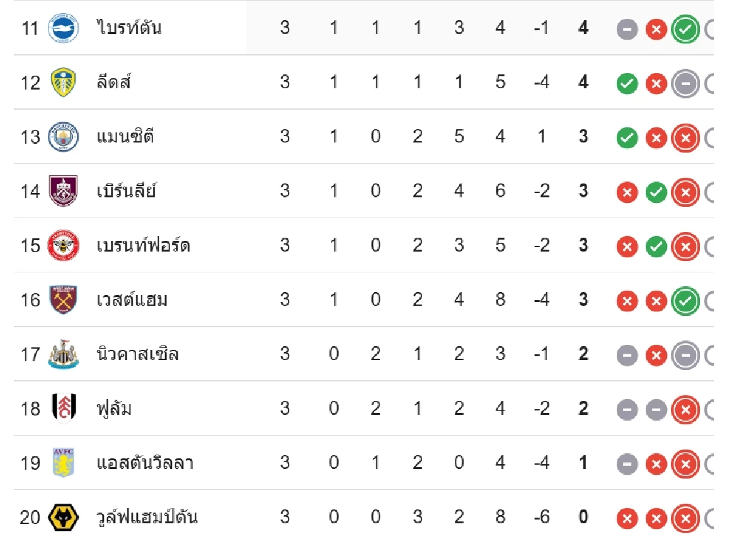Click the Aston Villa AVFC crest
756x546 pixels.
click(x=64, y=463)
